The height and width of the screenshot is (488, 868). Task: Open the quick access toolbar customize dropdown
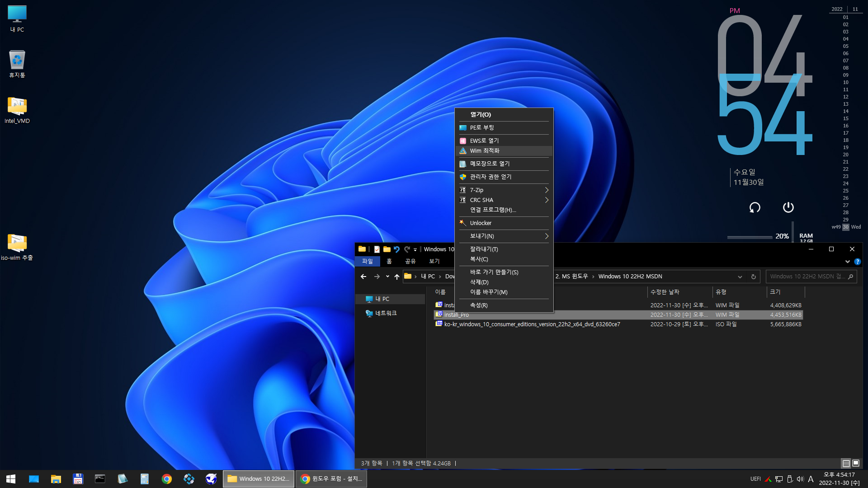tap(415, 250)
